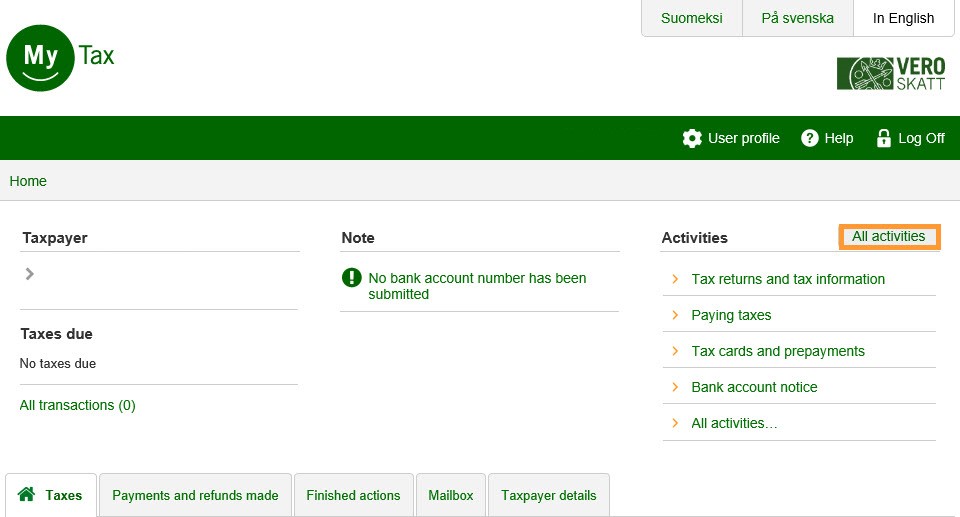
Task: Open the No bank account number note
Action: [477, 286]
